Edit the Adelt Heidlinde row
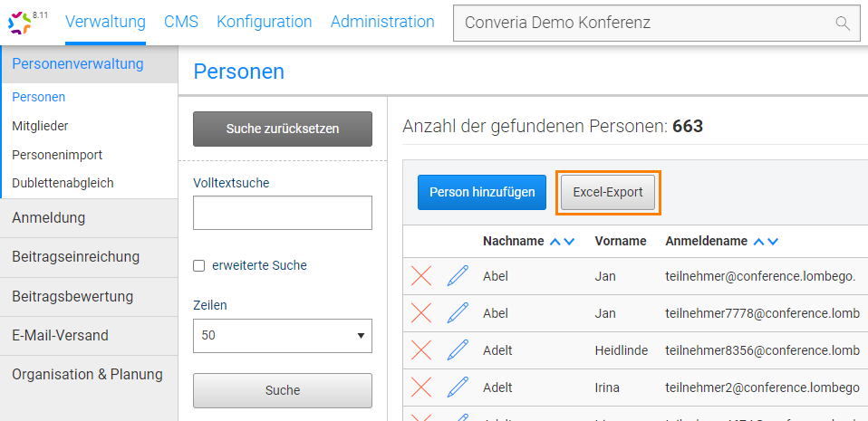 pyautogui.click(x=458, y=350)
